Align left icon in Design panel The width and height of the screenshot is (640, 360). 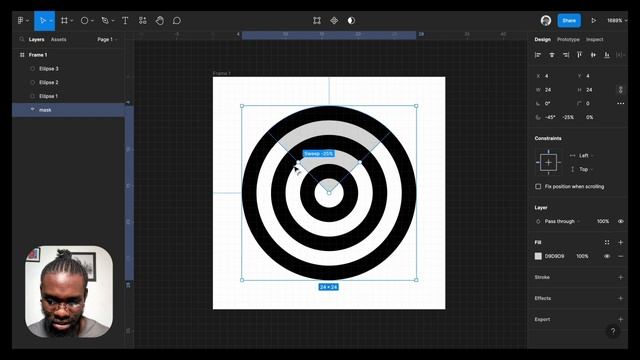click(538, 55)
